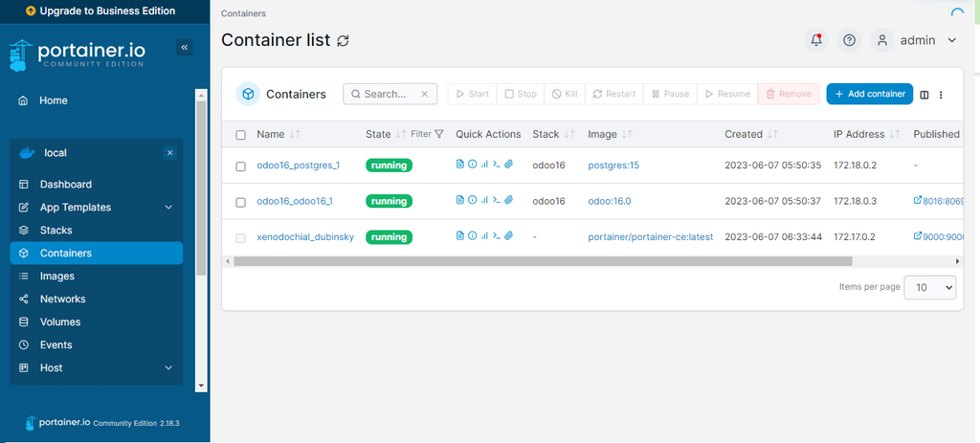Open the table column settings icon

coord(924,95)
